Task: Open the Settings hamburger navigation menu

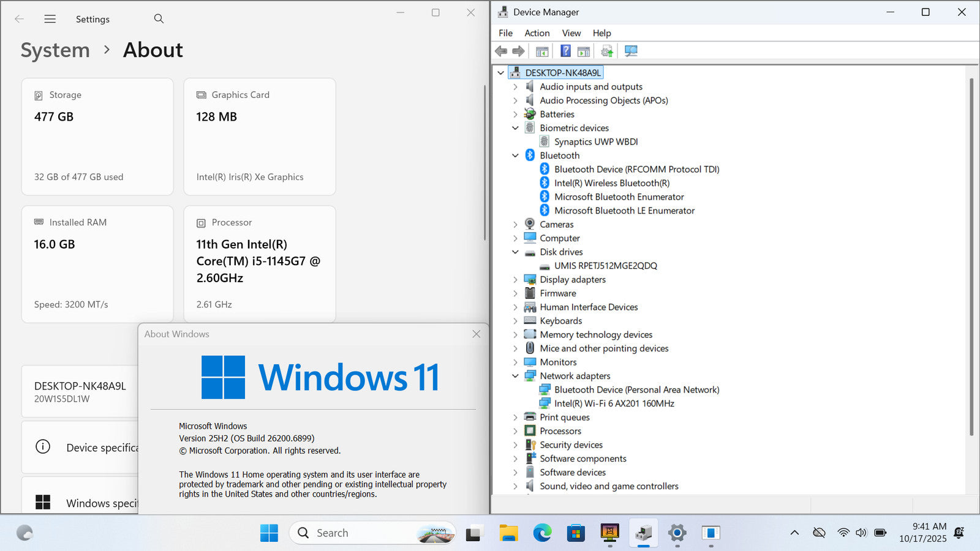Action: 50,19
